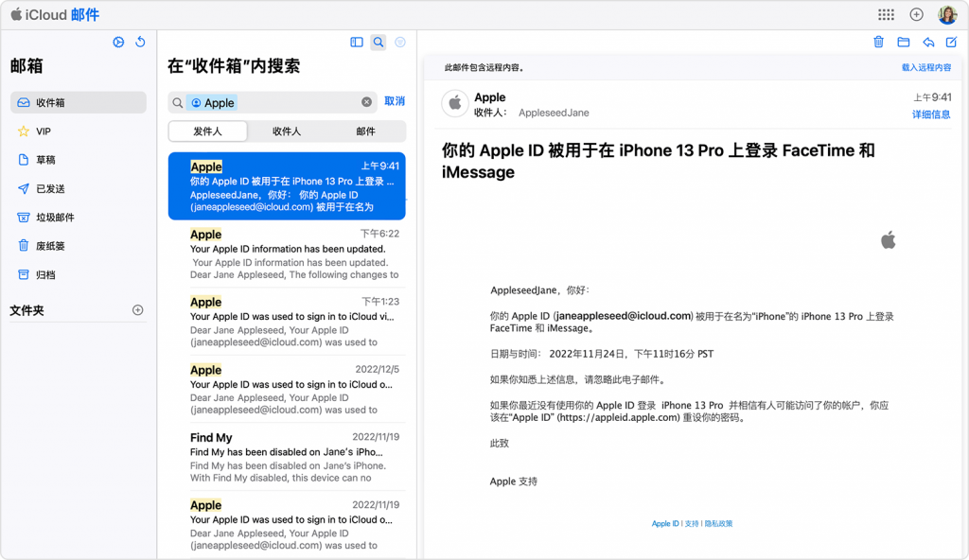Open the account profile avatar
The image size is (969, 560).
tap(946, 14)
